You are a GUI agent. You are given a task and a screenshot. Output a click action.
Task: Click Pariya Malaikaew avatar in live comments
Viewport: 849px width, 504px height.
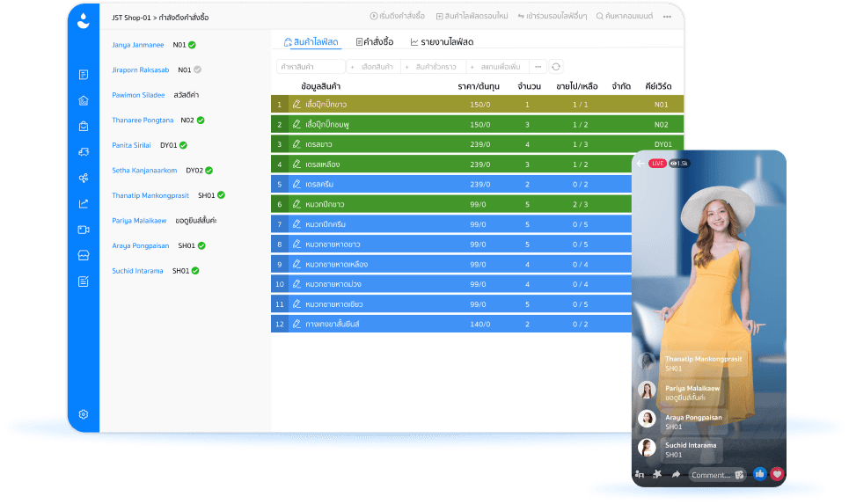click(647, 391)
